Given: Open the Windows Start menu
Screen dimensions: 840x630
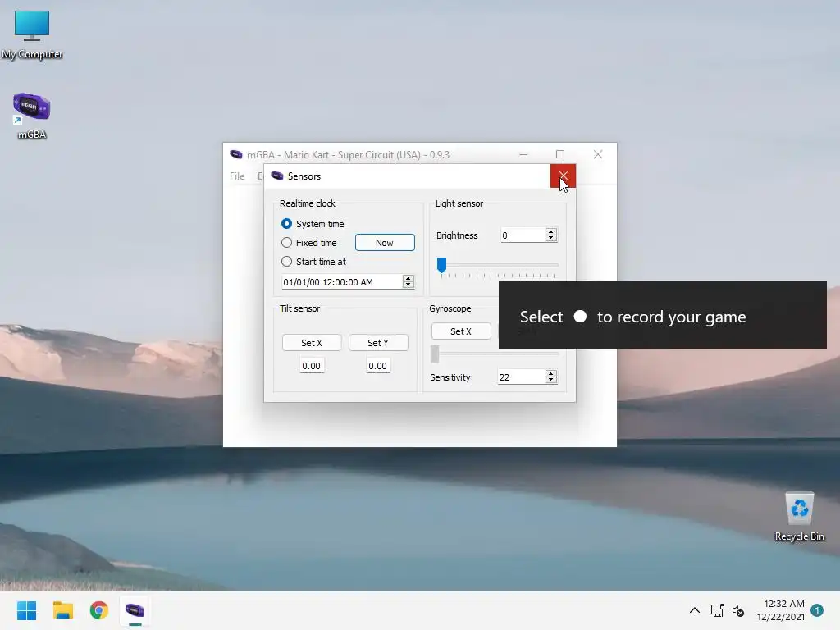Looking at the screenshot, I should (26, 610).
